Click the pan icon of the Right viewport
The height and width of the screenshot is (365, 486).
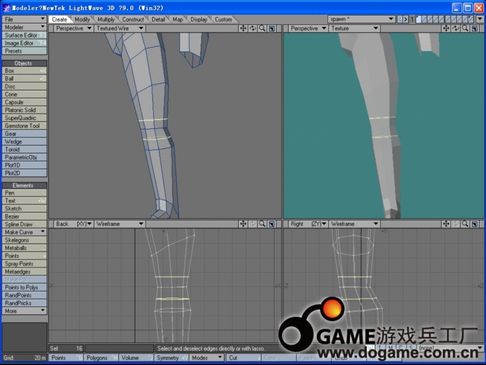pos(446,224)
